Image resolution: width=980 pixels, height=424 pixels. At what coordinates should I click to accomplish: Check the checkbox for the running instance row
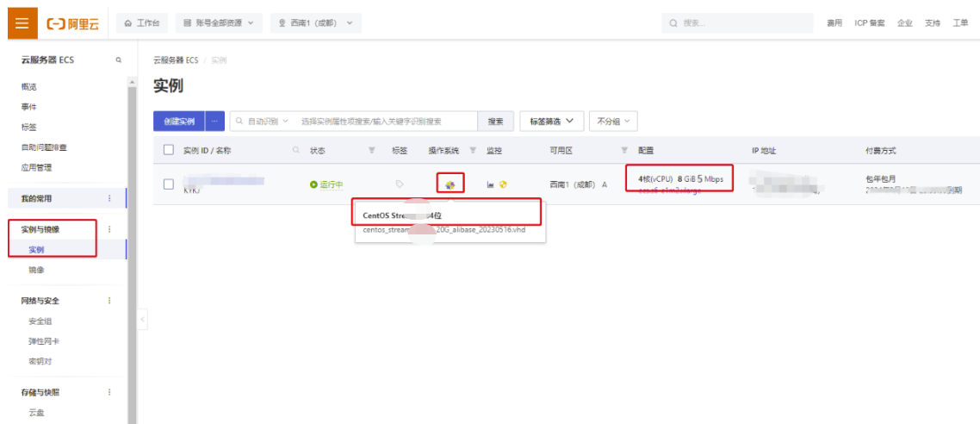pyautogui.click(x=169, y=184)
